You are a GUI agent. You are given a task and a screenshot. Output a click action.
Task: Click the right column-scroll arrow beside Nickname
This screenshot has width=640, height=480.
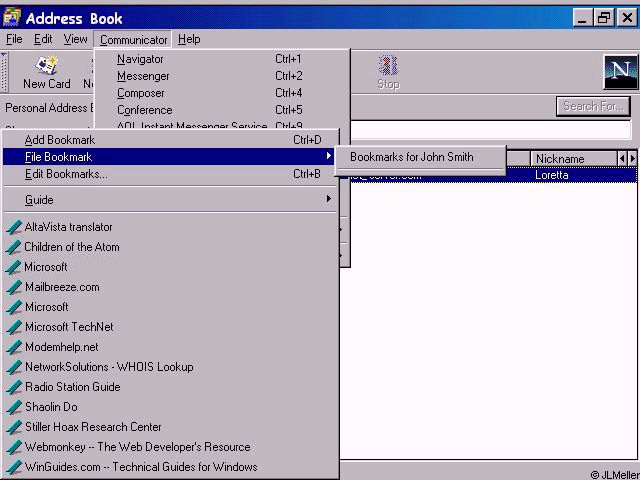633,159
